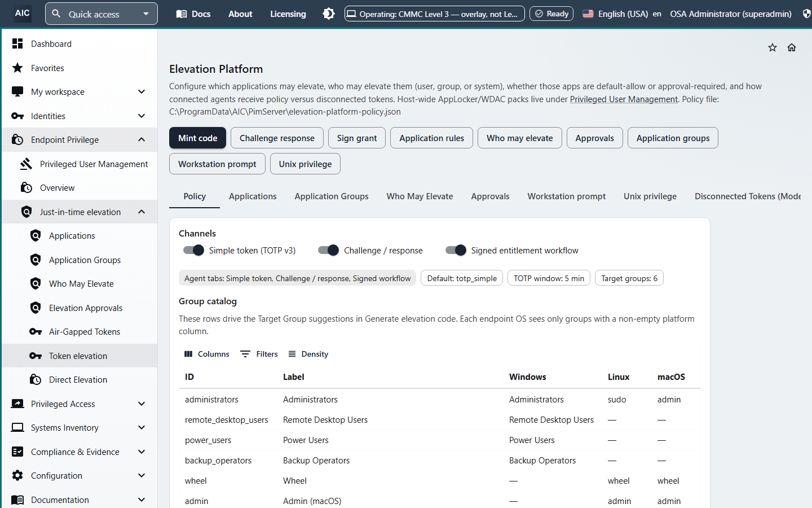Click the Systems Inventory laptop icon
812x508 pixels.
[x=17, y=427]
